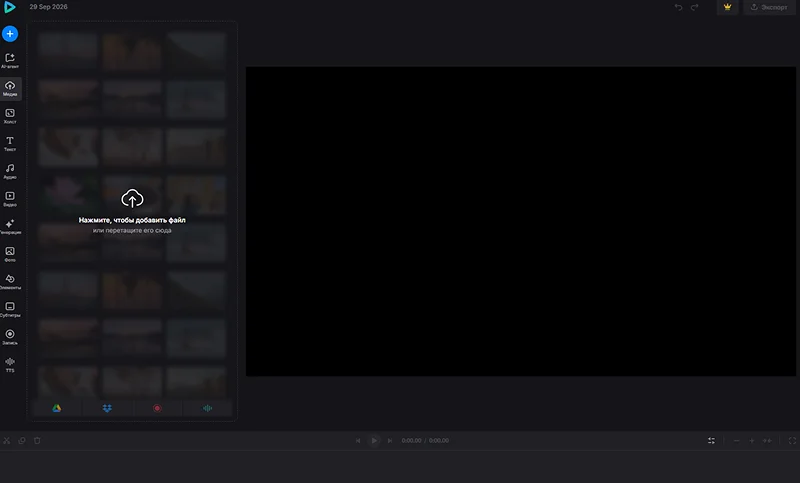800x483 pixels.
Task: Open the Медиа upload tab
Action: pyautogui.click(x=10, y=88)
